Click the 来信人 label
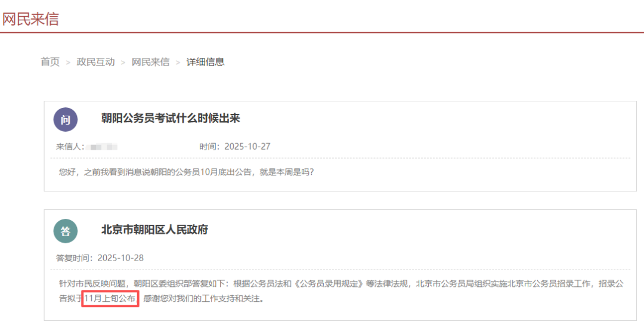The image size is (644, 328). 70,147
